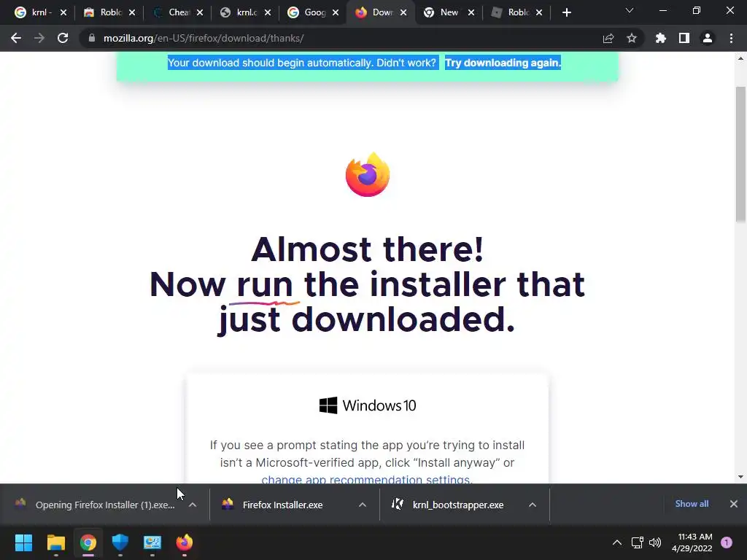Viewport: 747px width, 560px height.
Task: Open the Chrome Extensions puzzle icon
Action: pyautogui.click(x=660, y=38)
